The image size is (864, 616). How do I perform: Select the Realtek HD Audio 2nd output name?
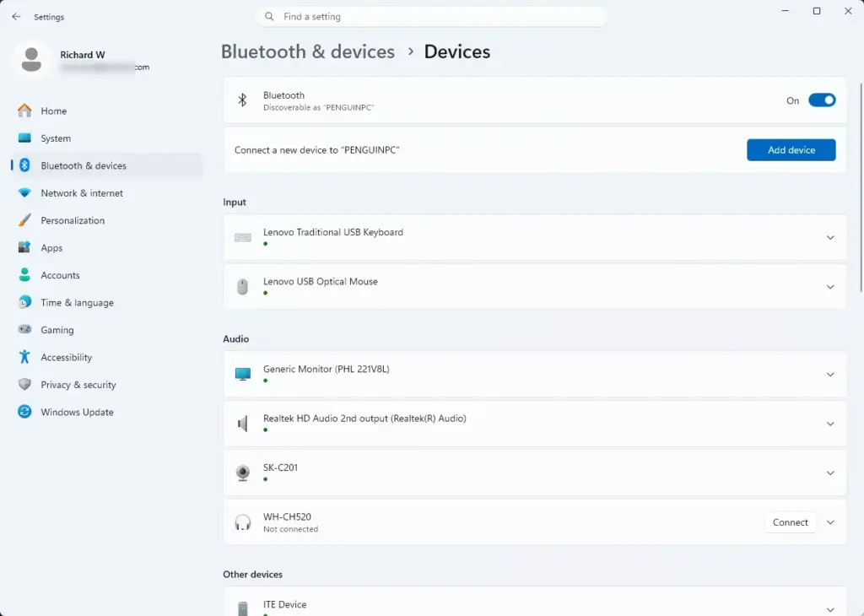(x=364, y=419)
